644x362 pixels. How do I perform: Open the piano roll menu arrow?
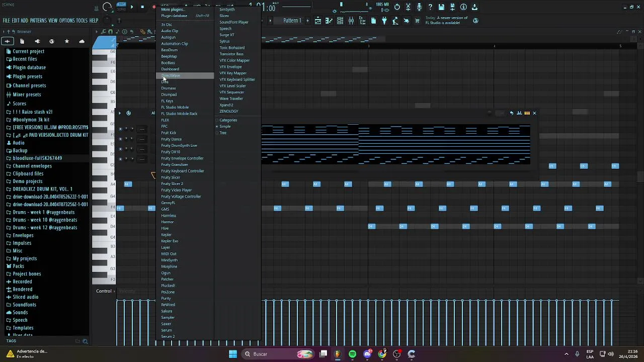click(x=97, y=32)
